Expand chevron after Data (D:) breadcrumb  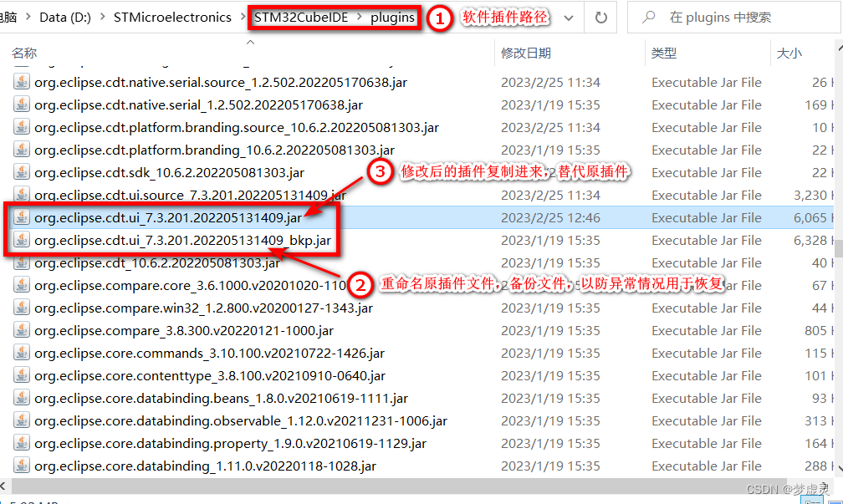(x=102, y=18)
